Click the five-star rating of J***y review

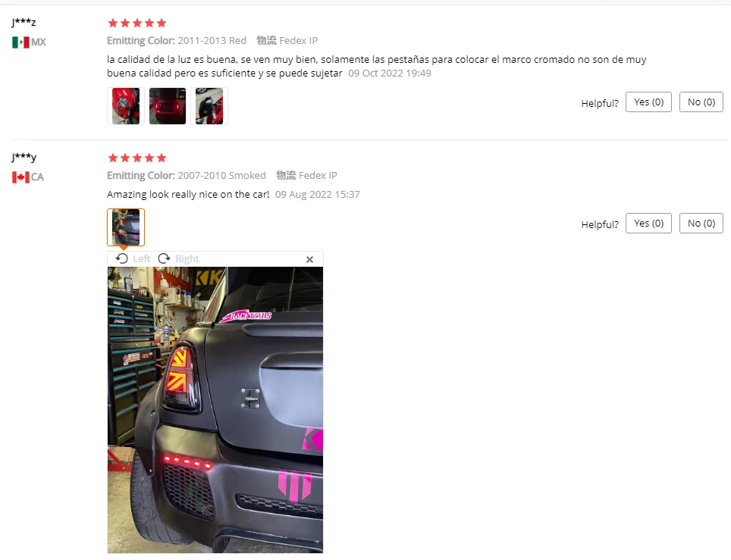[137, 158]
